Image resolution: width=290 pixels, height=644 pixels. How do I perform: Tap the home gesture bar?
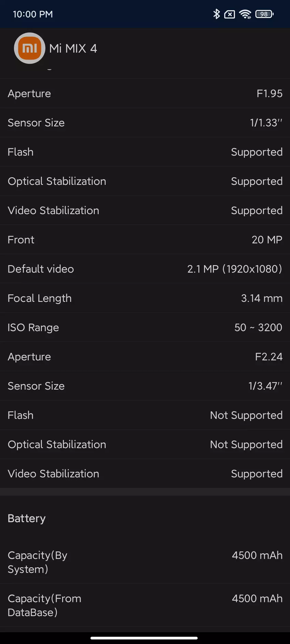pyautogui.click(x=144, y=638)
